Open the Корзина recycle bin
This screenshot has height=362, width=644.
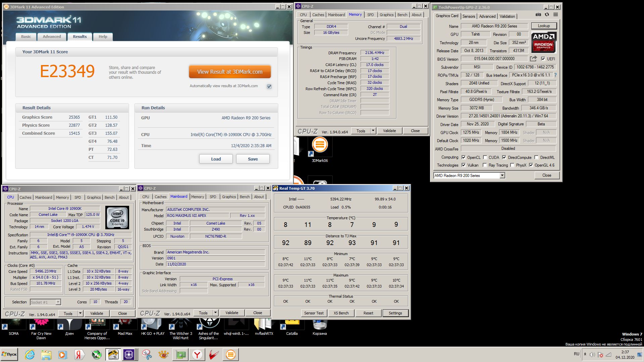pos(320,327)
